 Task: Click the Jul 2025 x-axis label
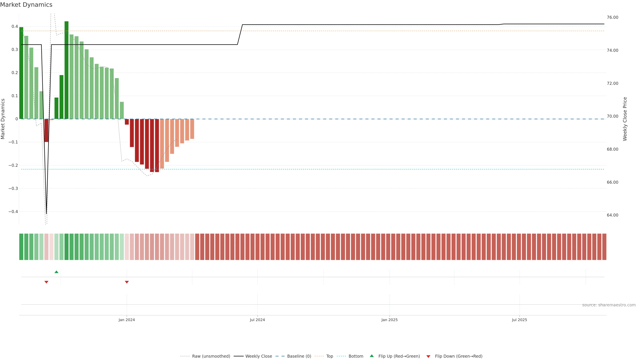pyautogui.click(x=519, y=320)
